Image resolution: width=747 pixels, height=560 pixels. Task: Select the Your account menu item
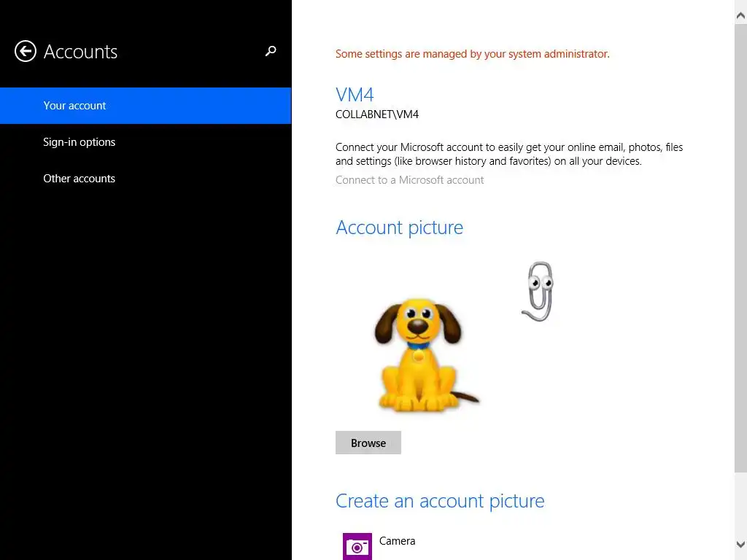(145, 105)
